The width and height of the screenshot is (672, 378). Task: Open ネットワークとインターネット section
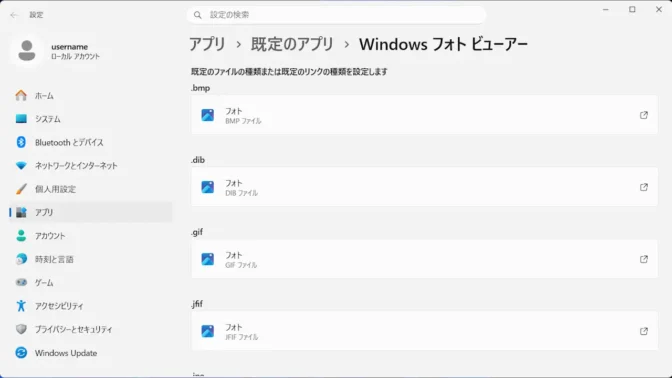coord(76,166)
